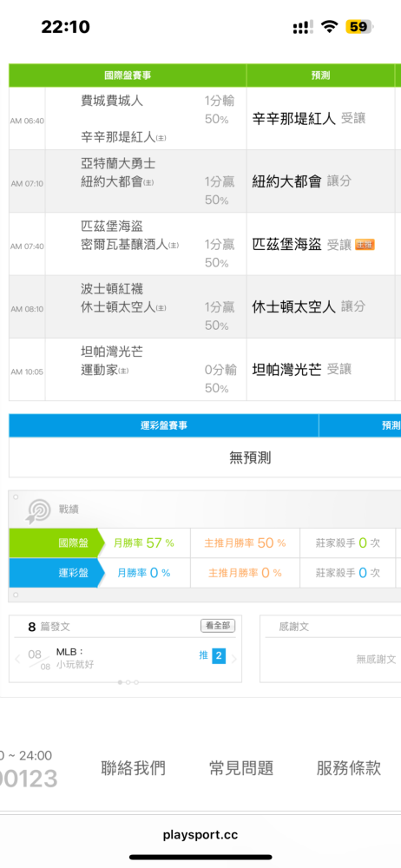Image resolution: width=401 pixels, height=868 pixels.
Task: Tap 費城費城人 team name
Action: (x=112, y=101)
